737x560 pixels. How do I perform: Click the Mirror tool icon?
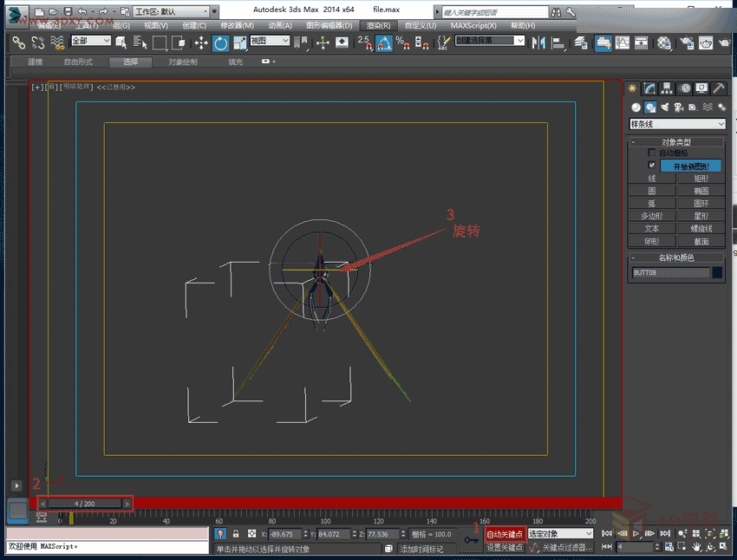pyautogui.click(x=538, y=42)
